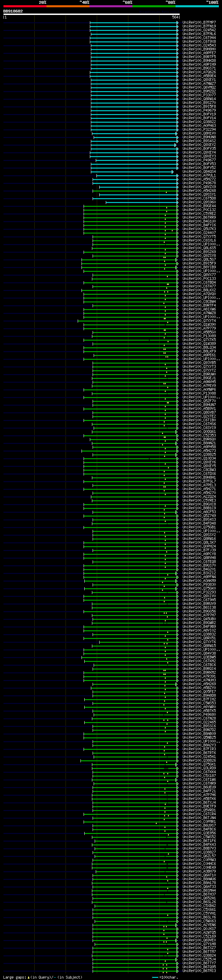
Task: Open hit UniRef100_B7FMP7
Action: pyautogui.click(x=199, y=23)
